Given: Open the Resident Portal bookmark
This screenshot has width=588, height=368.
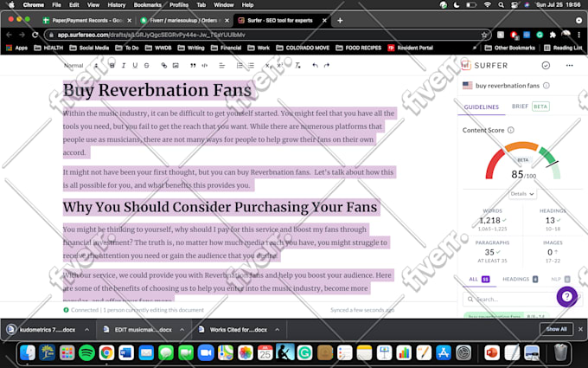Looking at the screenshot, I should pos(410,48).
